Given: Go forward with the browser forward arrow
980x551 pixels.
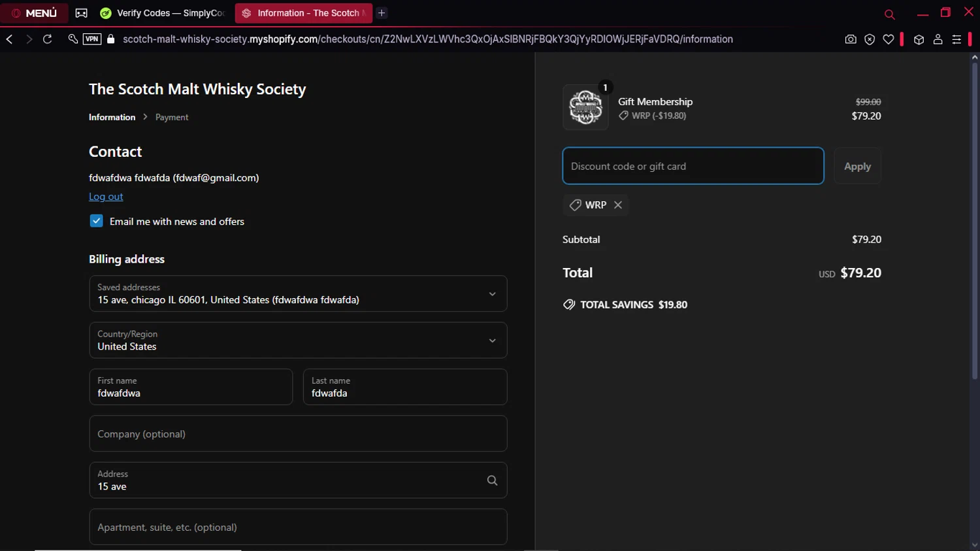Looking at the screenshot, I should coord(29,39).
